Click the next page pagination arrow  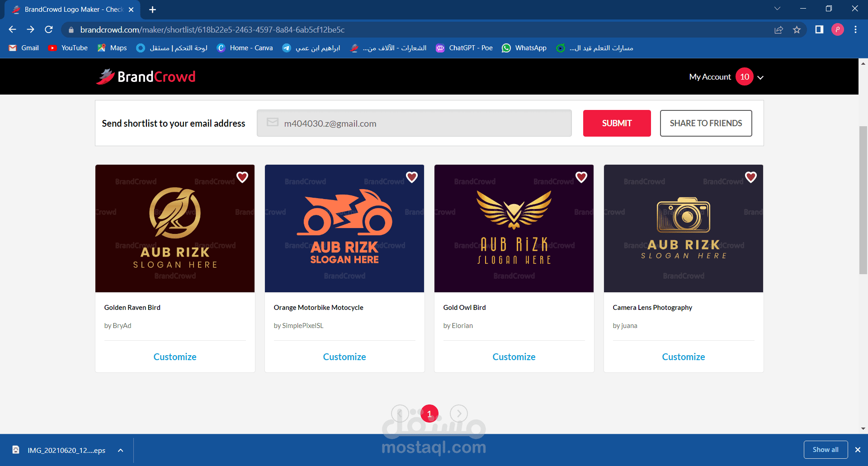point(459,414)
